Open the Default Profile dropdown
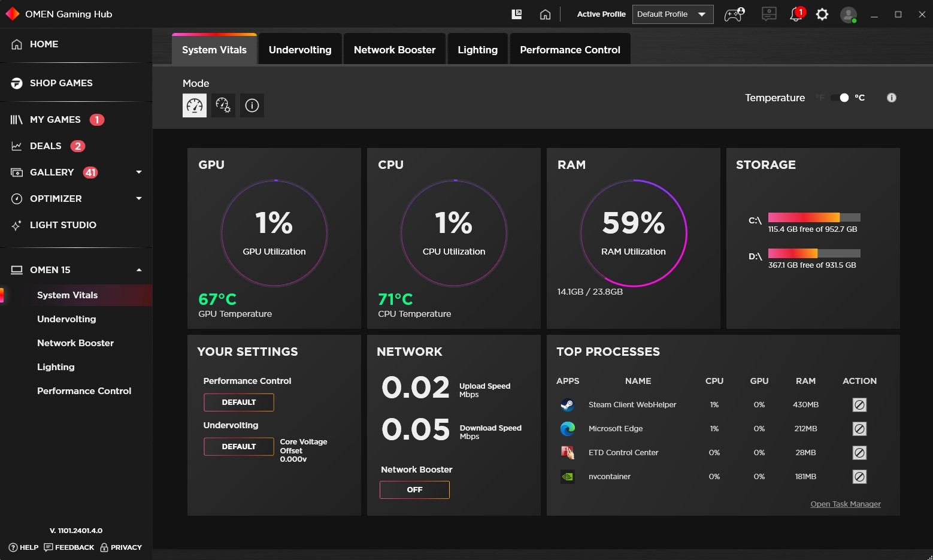The height and width of the screenshot is (560, 933). (x=672, y=14)
